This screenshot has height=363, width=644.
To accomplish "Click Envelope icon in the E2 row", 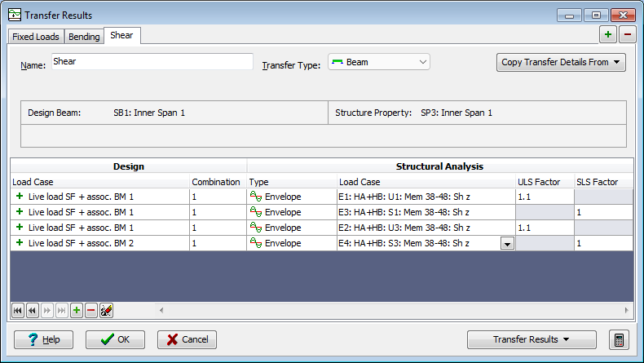I will point(256,228).
